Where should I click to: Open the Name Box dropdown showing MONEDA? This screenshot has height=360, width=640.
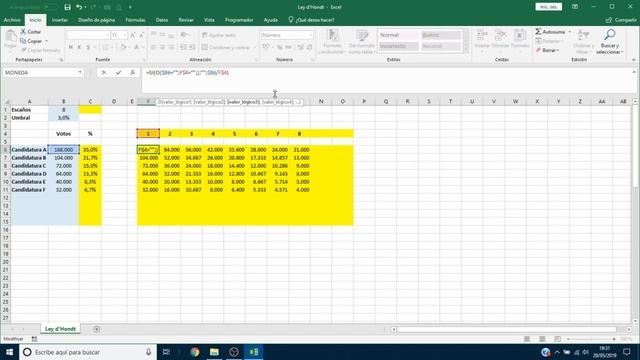(80, 73)
